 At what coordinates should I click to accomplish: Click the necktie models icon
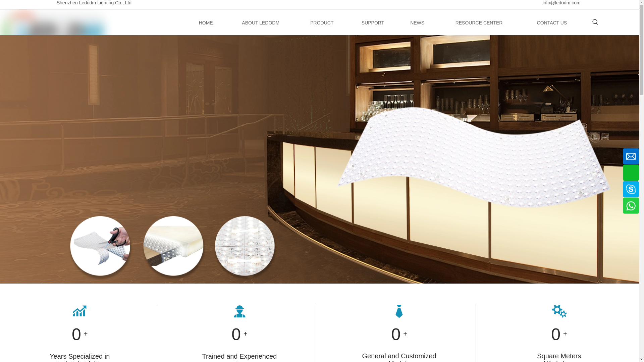399,311
